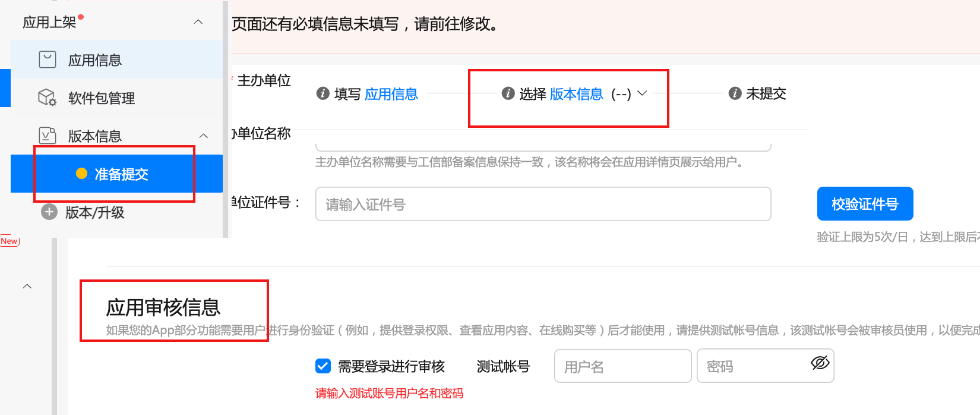Click the 版本信息 document icon

tap(48, 136)
